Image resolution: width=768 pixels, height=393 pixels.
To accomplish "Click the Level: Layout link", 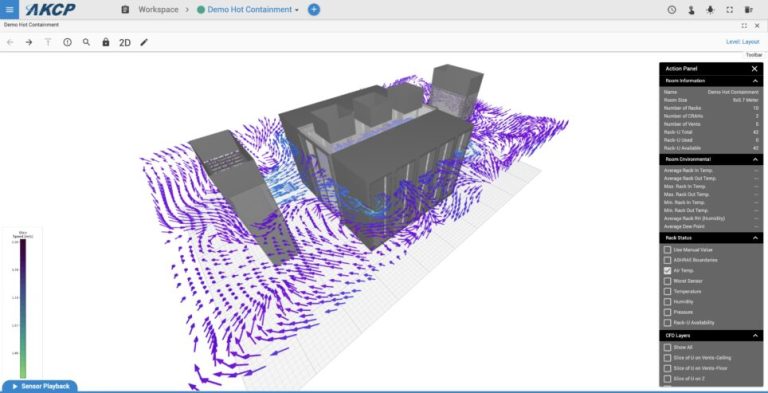I will [742, 42].
